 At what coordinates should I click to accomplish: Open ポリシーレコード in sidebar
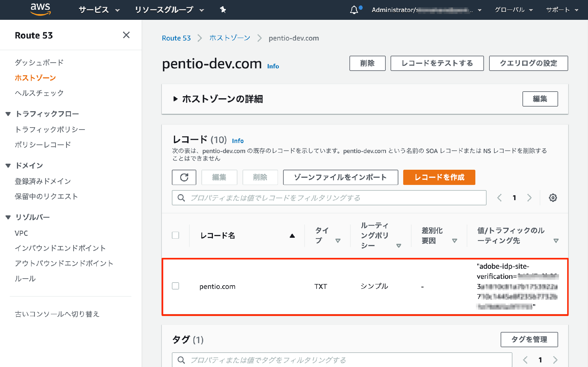pyautogui.click(x=43, y=145)
